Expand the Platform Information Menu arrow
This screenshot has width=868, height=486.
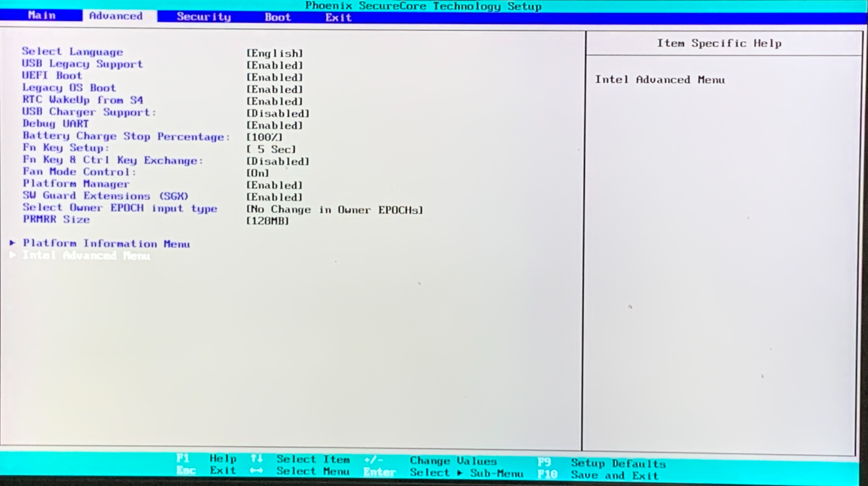click(x=13, y=243)
